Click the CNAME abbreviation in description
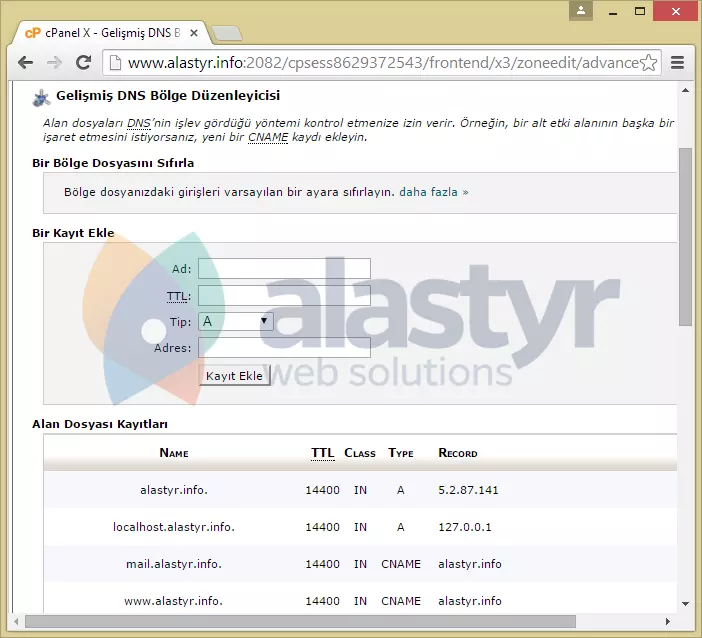Screen dimensions: 702x638 268,137
